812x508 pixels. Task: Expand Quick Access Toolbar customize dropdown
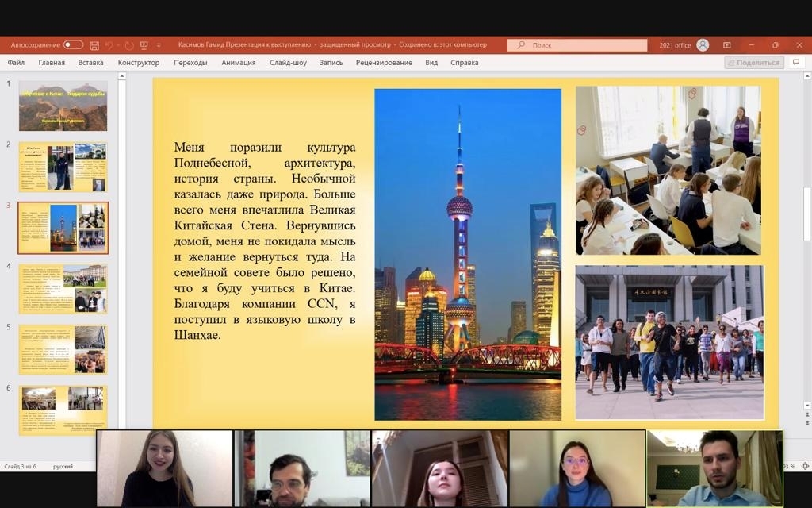(159, 45)
